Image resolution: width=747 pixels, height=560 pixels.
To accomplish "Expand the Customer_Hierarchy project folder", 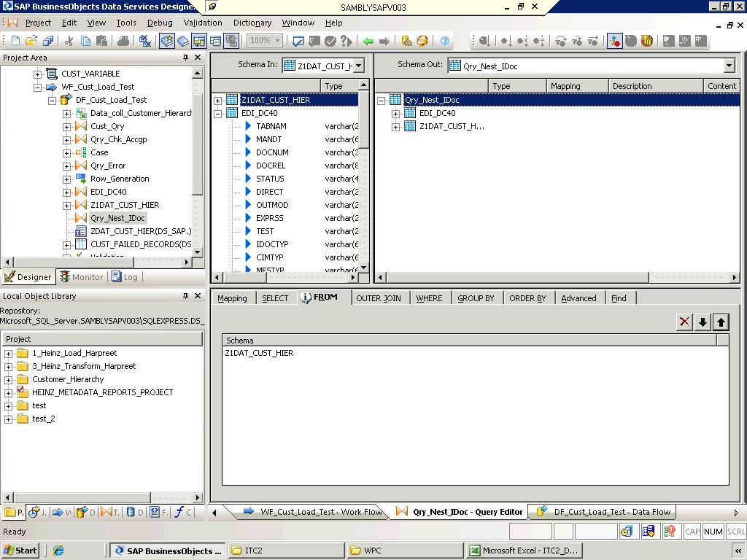I will point(8,380).
